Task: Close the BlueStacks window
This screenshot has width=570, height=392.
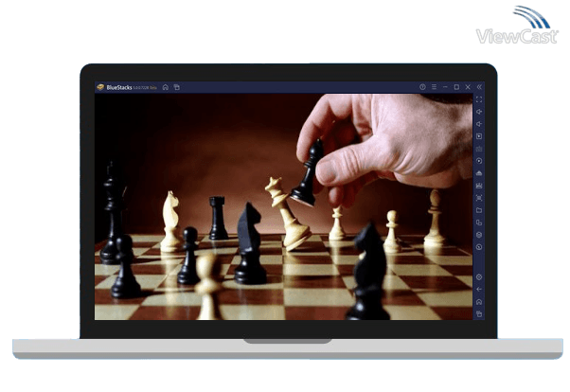Action: (468, 87)
